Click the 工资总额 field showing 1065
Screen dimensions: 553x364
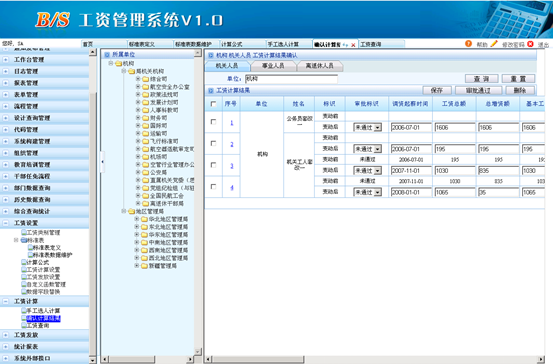pyautogui.click(x=455, y=192)
